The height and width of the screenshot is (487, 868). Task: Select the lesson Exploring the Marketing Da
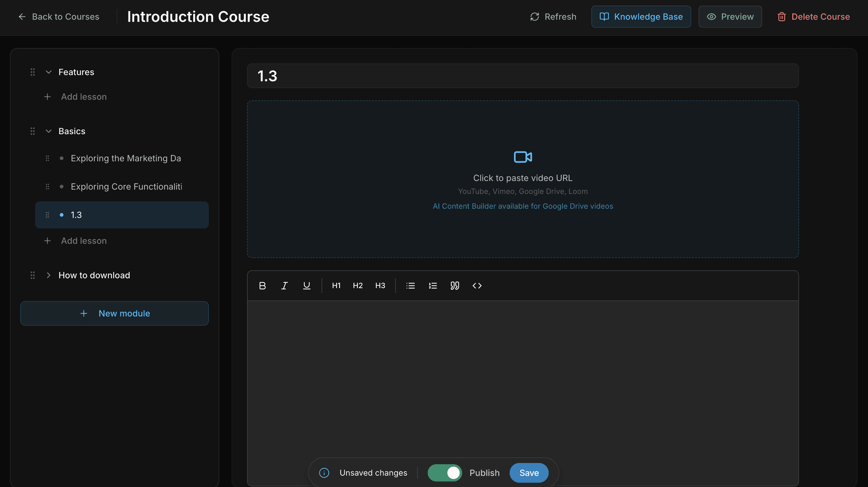(126, 158)
